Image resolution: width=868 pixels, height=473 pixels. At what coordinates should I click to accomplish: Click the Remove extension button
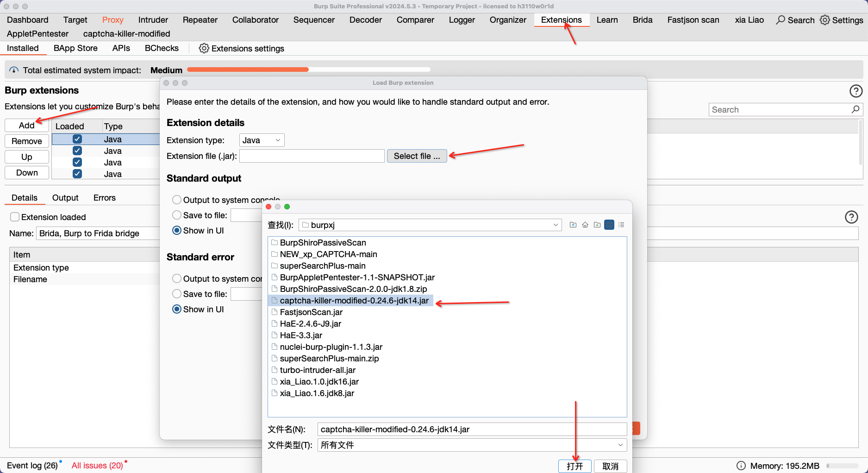pyautogui.click(x=27, y=141)
